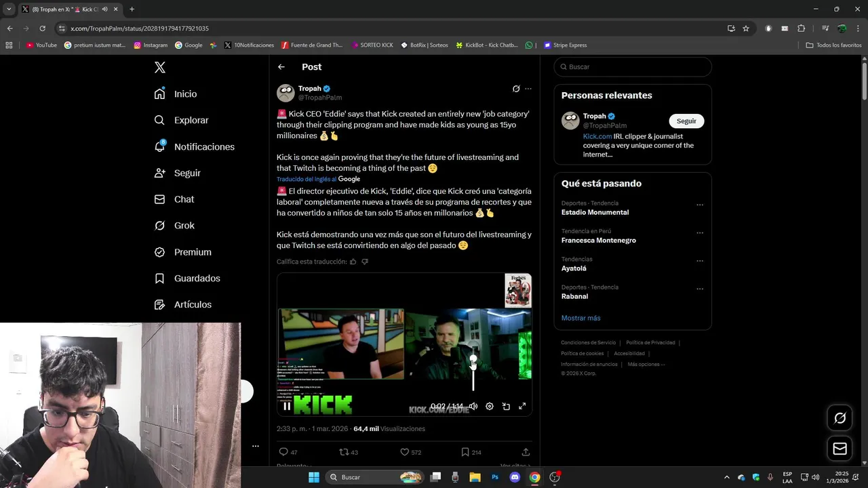
Task: Click the Windows Start button
Action: point(314,477)
